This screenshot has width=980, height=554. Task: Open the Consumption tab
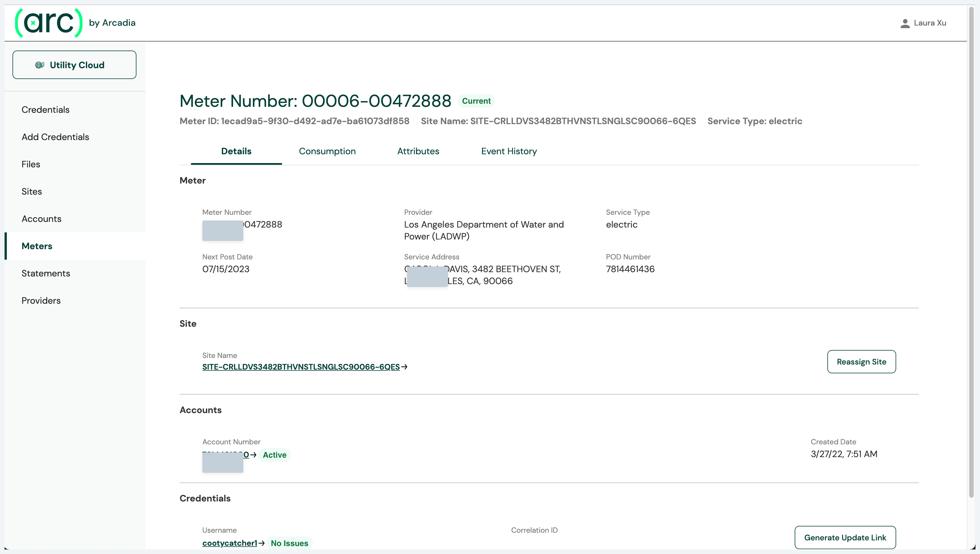(x=327, y=151)
